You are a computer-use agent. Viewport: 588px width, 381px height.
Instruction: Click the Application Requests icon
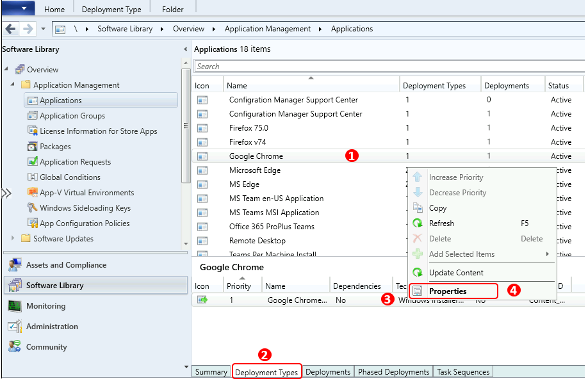(x=33, y=161)
